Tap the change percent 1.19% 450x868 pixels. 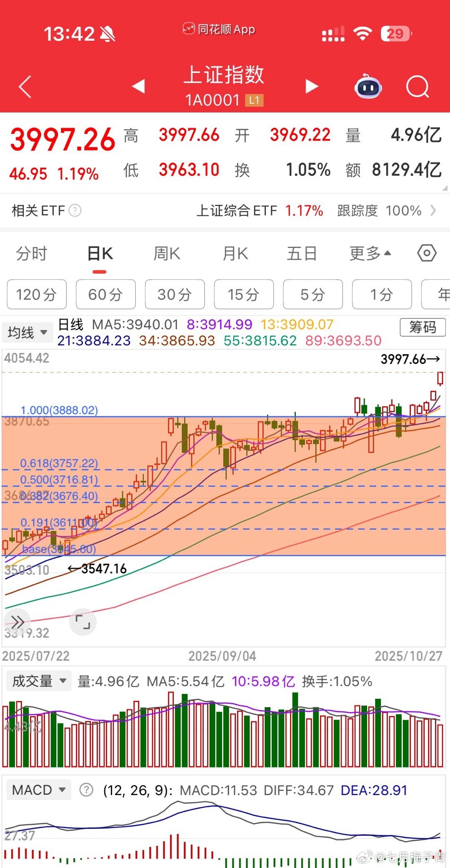[78, 174]
